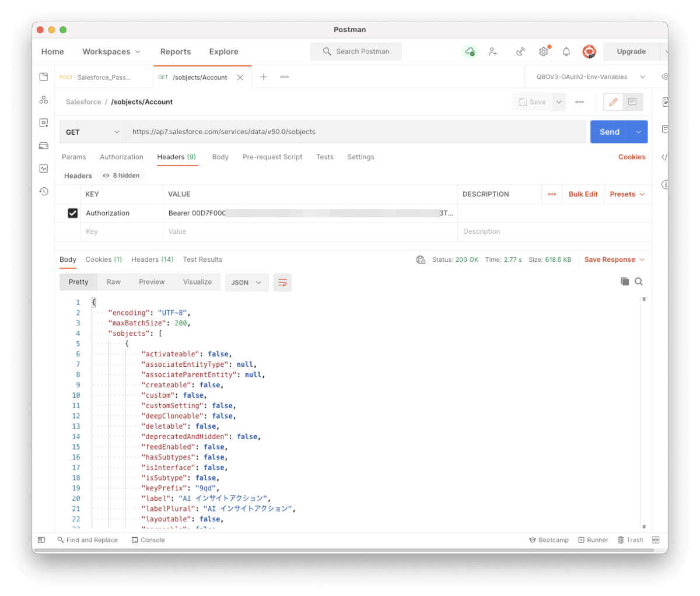Open the Console
The height and width of the screenshot is (596, 700).
148,540
